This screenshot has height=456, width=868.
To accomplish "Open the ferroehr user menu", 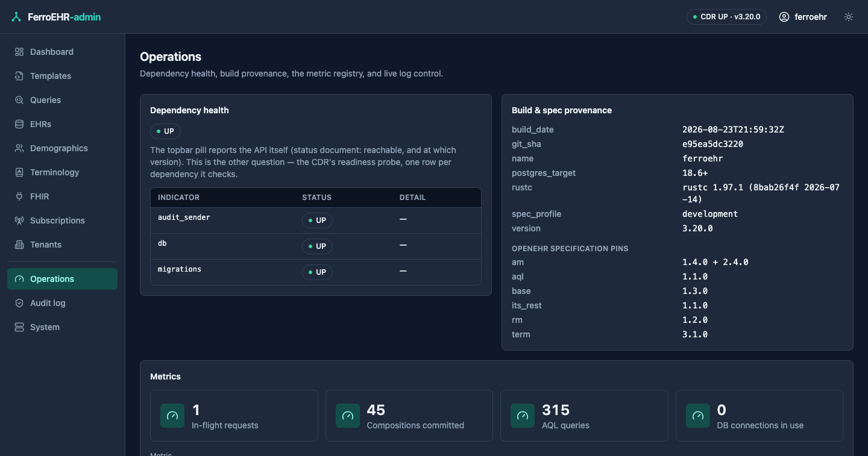I will (803, 17).
